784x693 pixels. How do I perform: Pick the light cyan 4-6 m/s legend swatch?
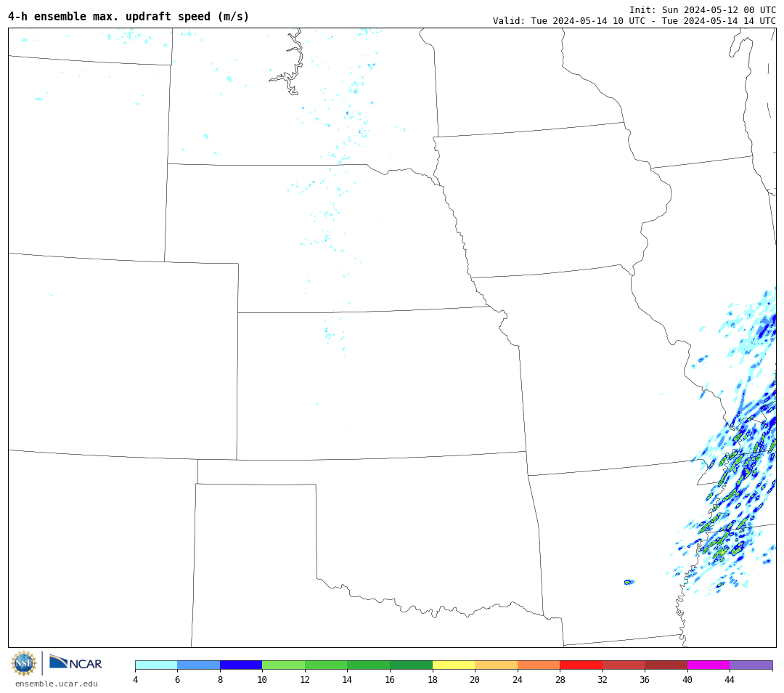click(156, 665)
